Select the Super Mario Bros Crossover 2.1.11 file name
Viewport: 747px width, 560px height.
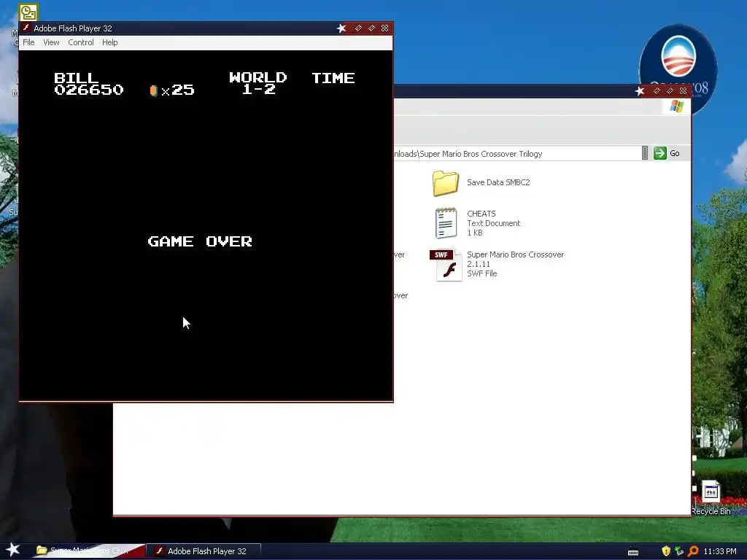point(515,259)
